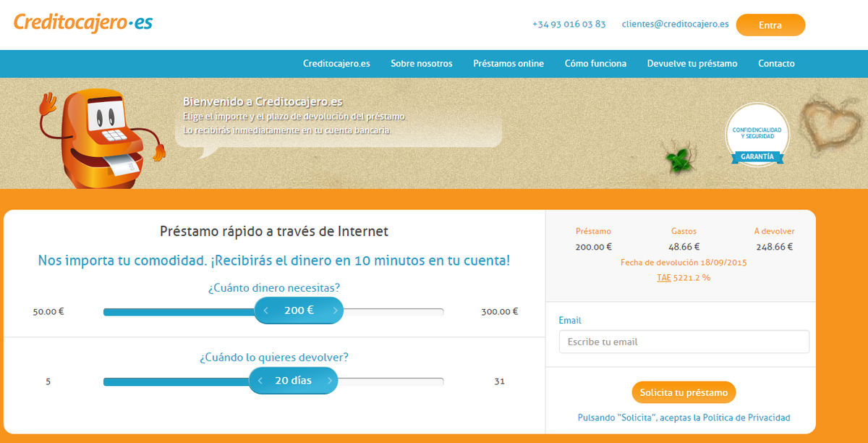Open the Sobre nosotros menu item
The height and width of the screenshot is (443, 868).
(x=422, y=64)
